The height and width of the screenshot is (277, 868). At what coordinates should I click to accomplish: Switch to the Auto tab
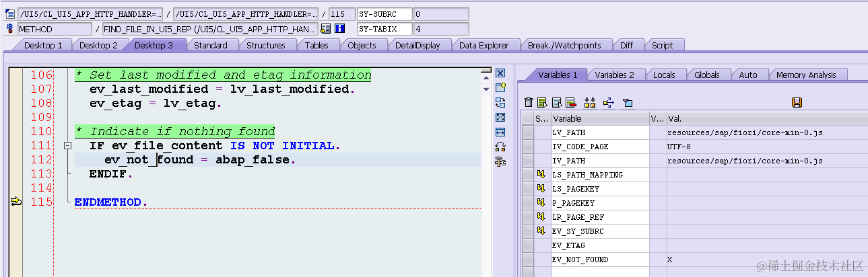tap(747, 75)
